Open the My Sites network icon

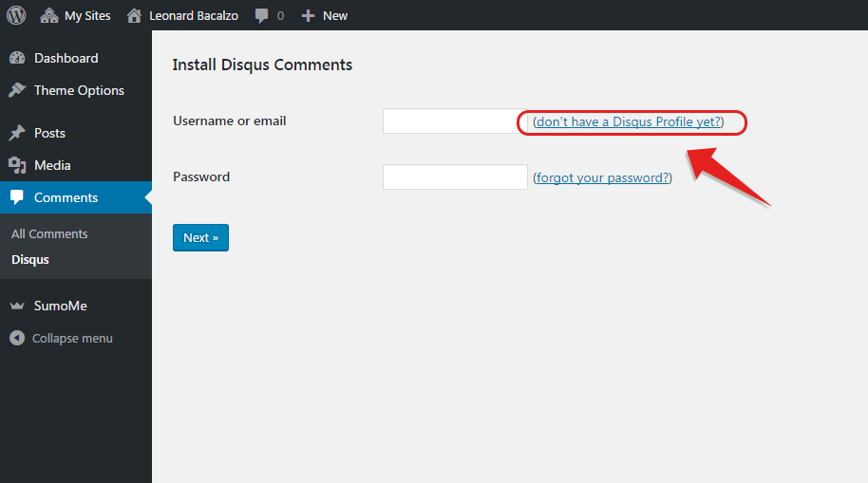tap(49, 15)
